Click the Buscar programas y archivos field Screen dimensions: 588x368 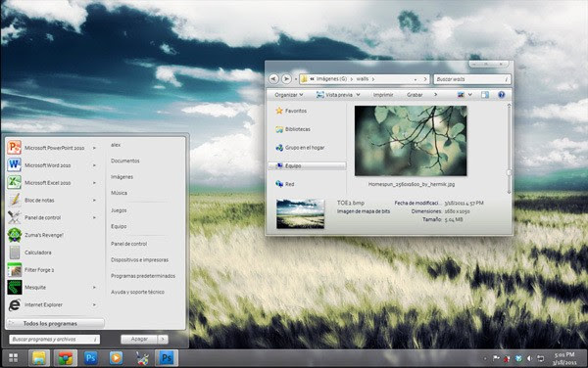54,340
